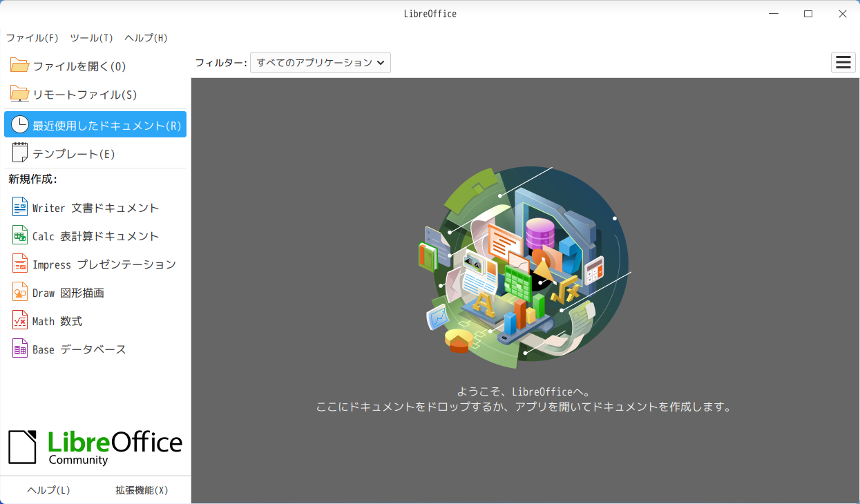This screenshot has width=860, height=504.
Task: Close the LibreOffice window
Action: (x=842, y=14)
